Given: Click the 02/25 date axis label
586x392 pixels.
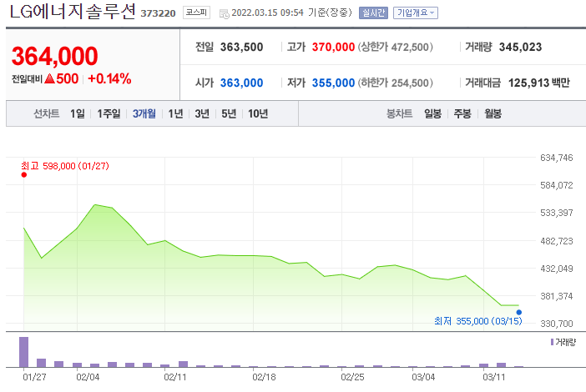Looking at the screenshot, I should point(352,377).
